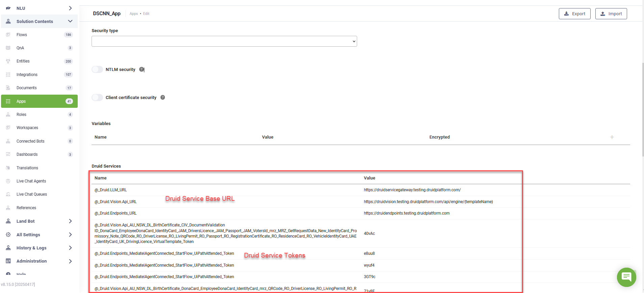This screenshot has height=293, width=644.
Task: Click the Flows icon in sidebar
Action: click(8, 34)
